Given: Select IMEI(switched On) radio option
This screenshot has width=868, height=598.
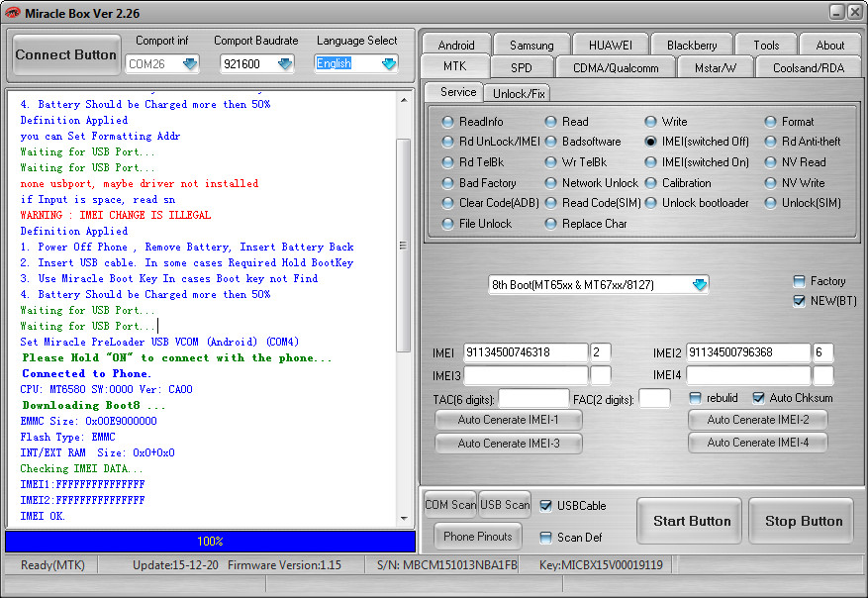Looking at the screenshot, I should 650,162.
